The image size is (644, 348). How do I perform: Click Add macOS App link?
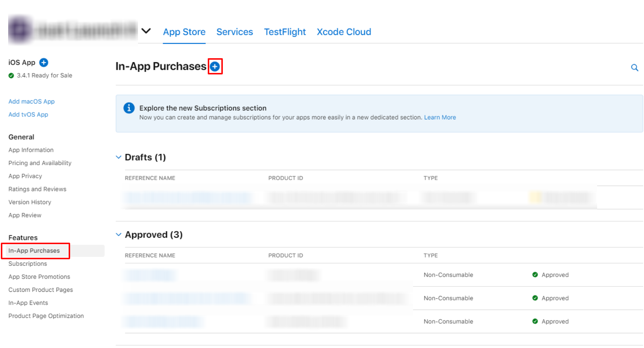click(x=31, y=102)
